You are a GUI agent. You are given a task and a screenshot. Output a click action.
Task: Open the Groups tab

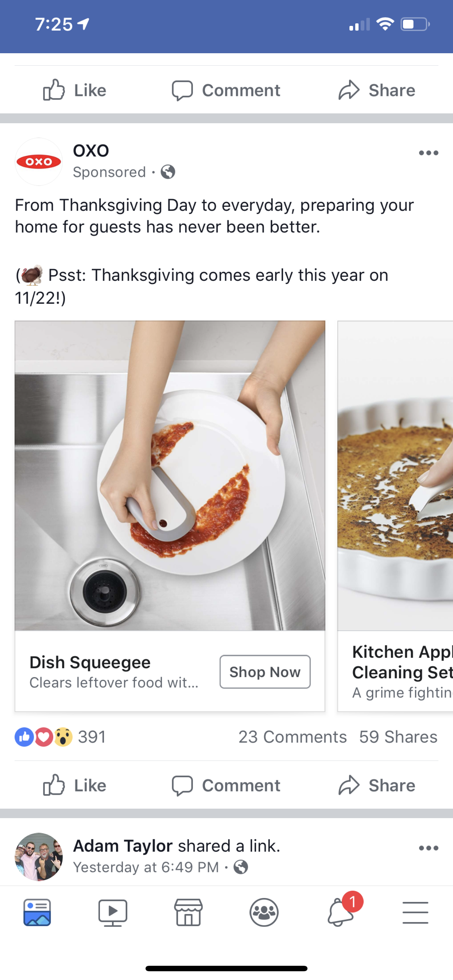(x=264, y=912)
